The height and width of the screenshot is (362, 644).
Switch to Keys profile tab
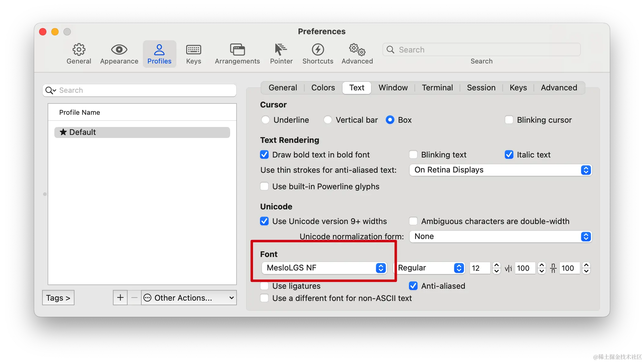coord(518,88)
